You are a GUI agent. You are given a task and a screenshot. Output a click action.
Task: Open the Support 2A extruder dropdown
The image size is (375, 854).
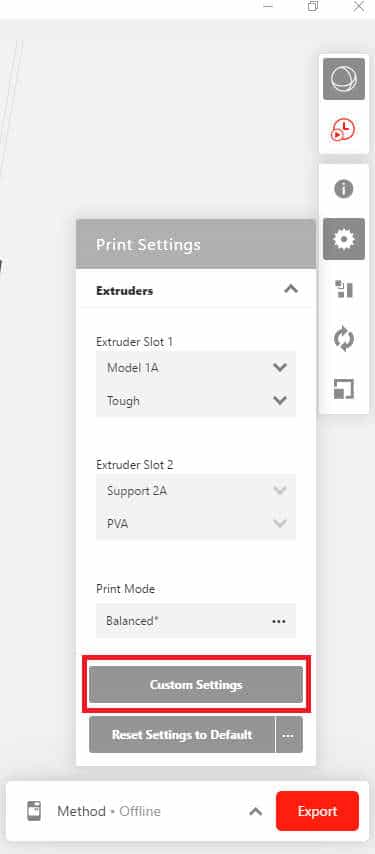(x=196, y=491)
